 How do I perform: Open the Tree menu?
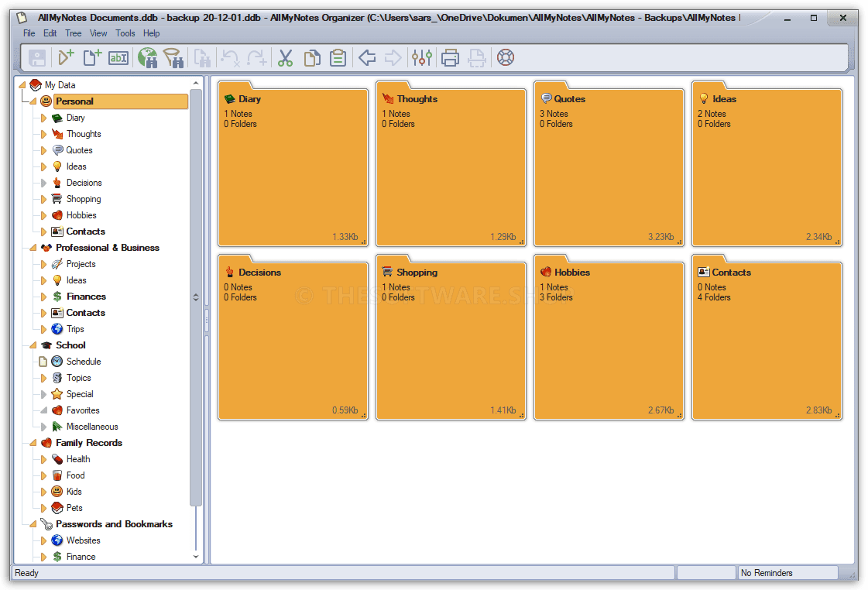click(x=73, y=33)
